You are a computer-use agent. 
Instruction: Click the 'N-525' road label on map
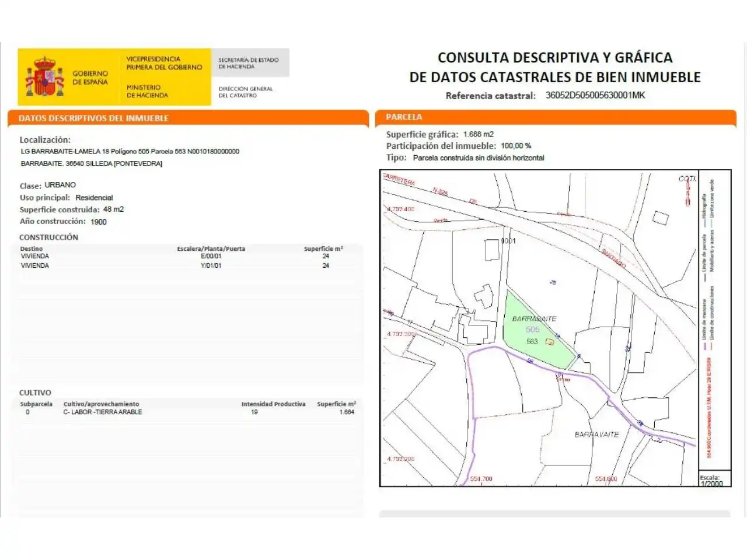pyautogui.click(x=440, y=191)
